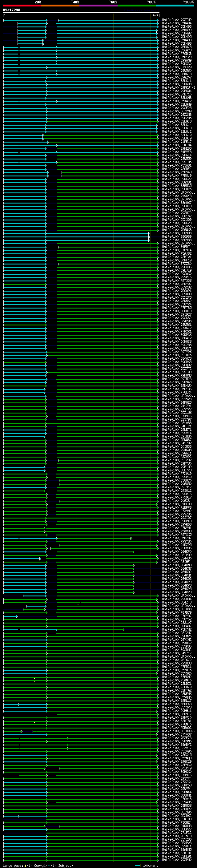Click the Large gaps legend text

pos(38,865)
